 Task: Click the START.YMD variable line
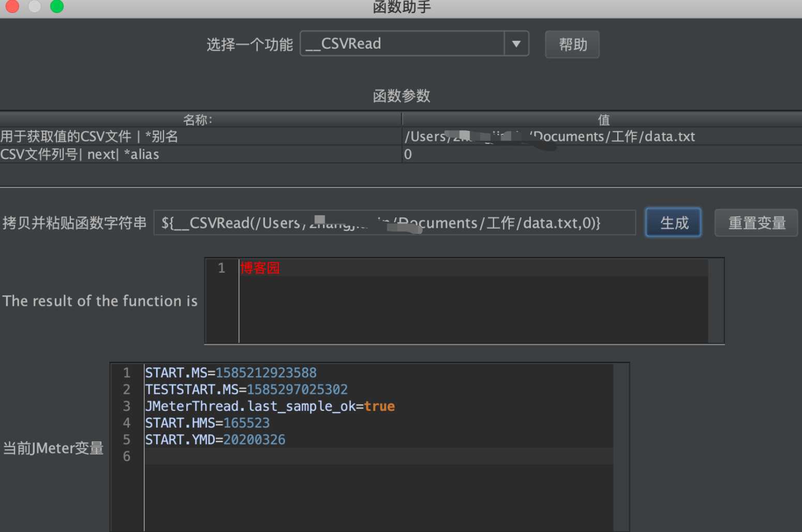[x=215, y=439]
